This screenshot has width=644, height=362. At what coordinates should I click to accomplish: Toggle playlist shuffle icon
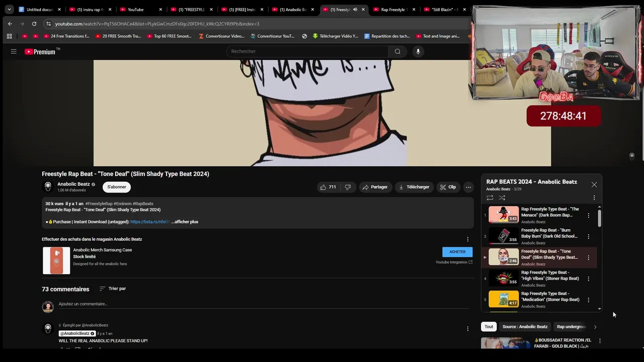coord(502,198)
